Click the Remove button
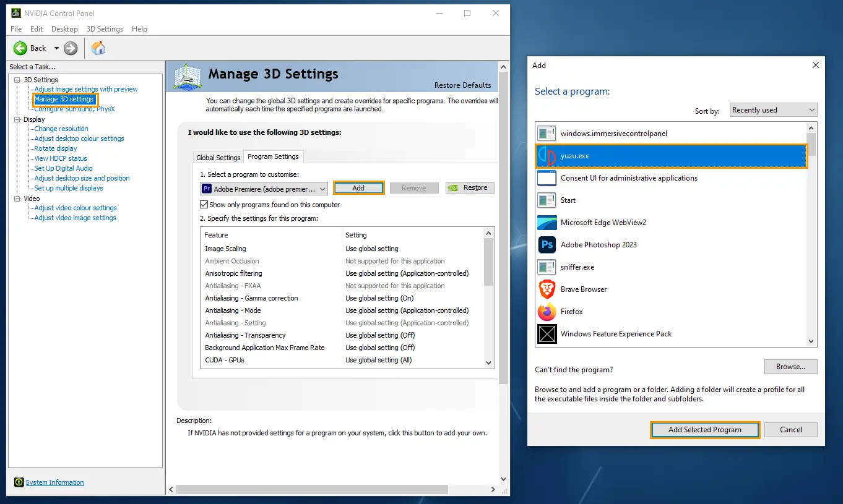This screenshot has width=843, height=504. (x=414, y=188)
